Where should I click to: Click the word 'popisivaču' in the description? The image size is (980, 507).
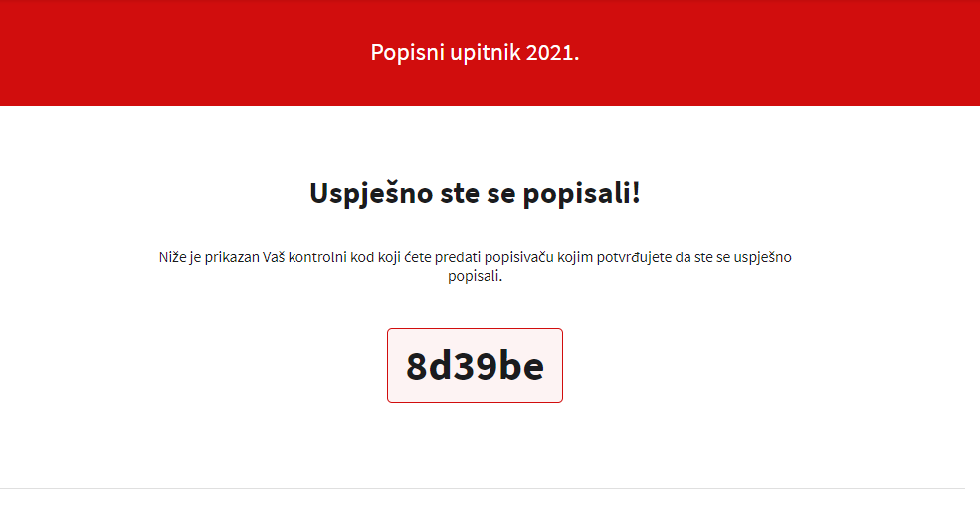pos(518,257)
